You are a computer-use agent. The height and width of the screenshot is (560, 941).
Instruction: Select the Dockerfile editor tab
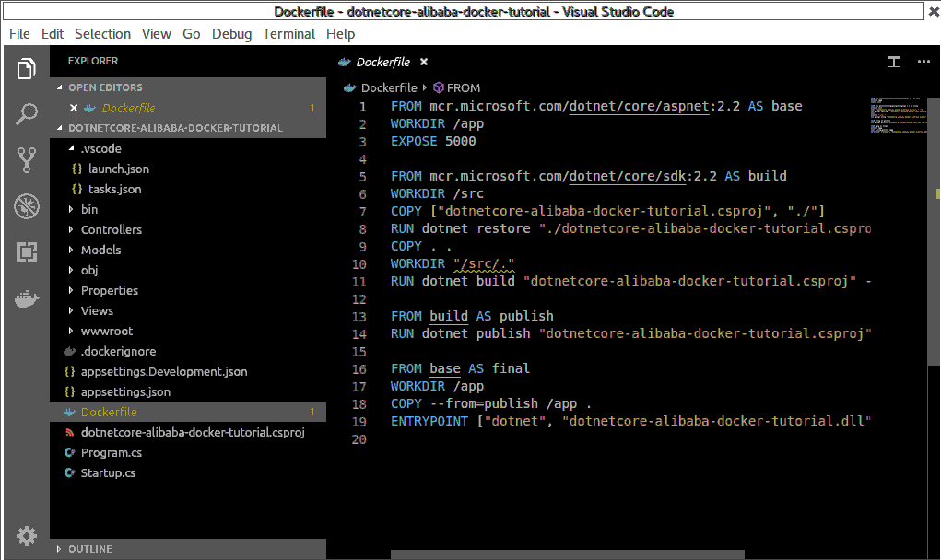(382, 62)
